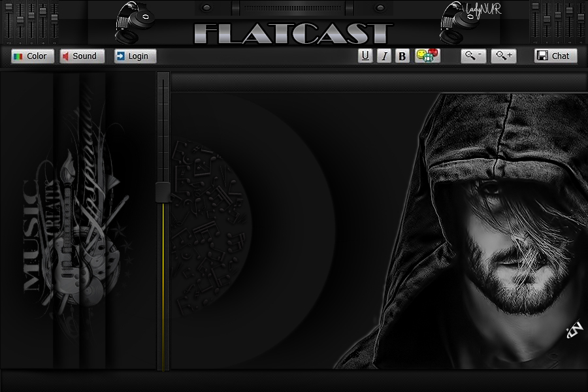
Task: Save chat using the Chat button
Action: click(x=555, y=56)
